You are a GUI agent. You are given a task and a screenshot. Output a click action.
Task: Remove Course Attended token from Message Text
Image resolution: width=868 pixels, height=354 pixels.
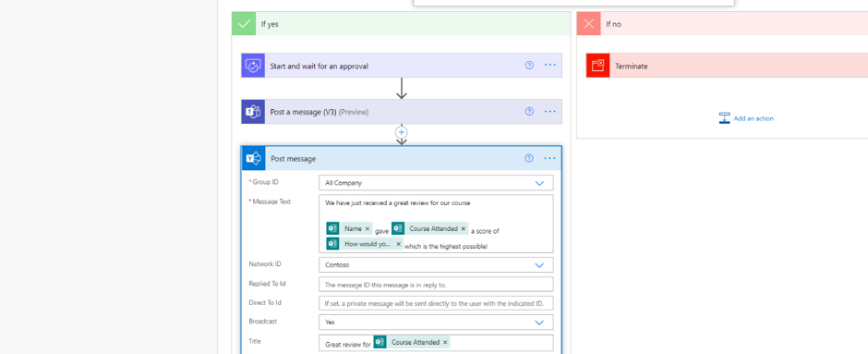click(x=464, y=229)
